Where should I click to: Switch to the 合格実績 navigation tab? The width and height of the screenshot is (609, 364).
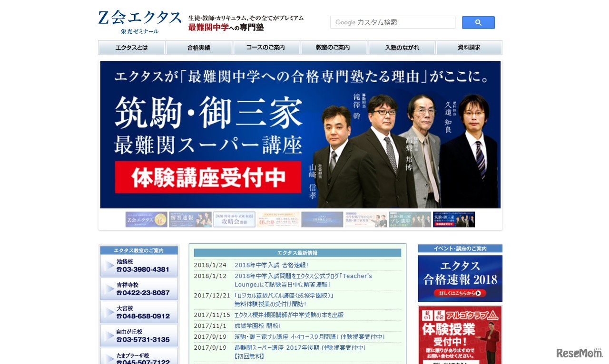[x=199, y=47]
